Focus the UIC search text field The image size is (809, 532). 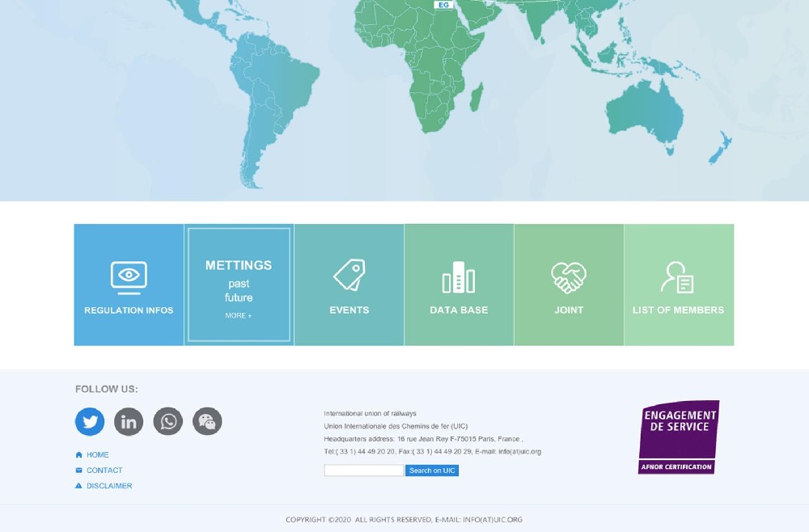pyautogui.click(x=363, y=471)
